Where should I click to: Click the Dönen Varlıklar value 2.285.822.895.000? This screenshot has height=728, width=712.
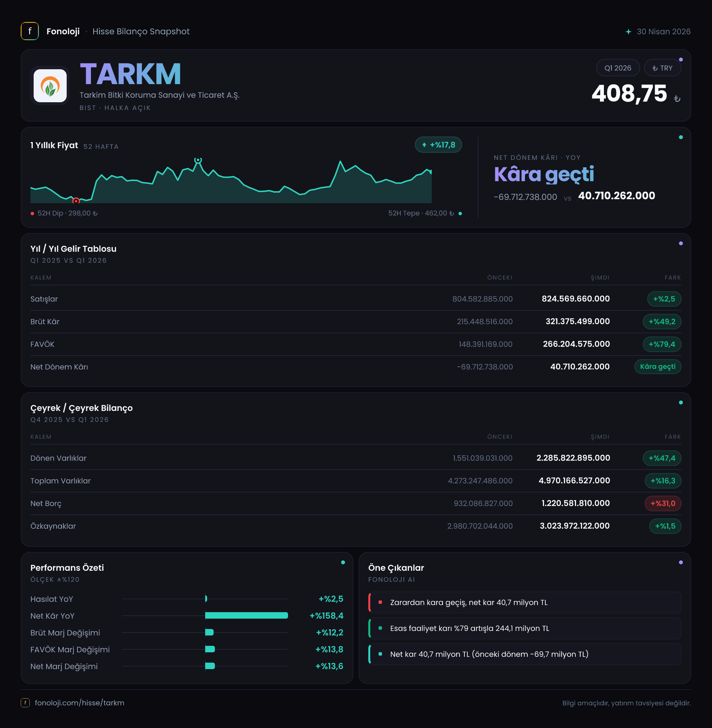(573, 458)
